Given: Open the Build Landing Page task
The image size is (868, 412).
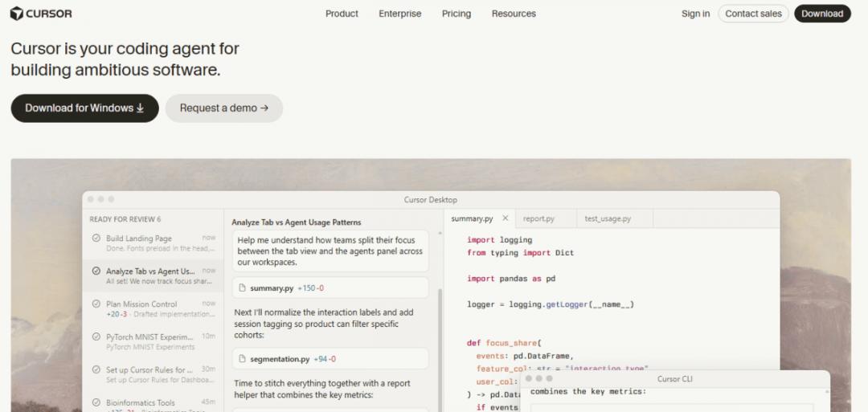Looking at the screenshot, I should 154,243.
